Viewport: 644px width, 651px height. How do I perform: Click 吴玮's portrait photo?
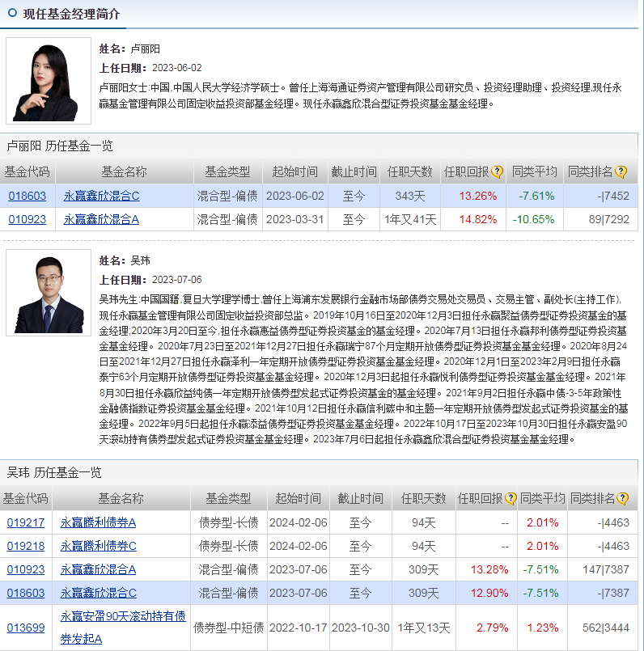(49, 293)
